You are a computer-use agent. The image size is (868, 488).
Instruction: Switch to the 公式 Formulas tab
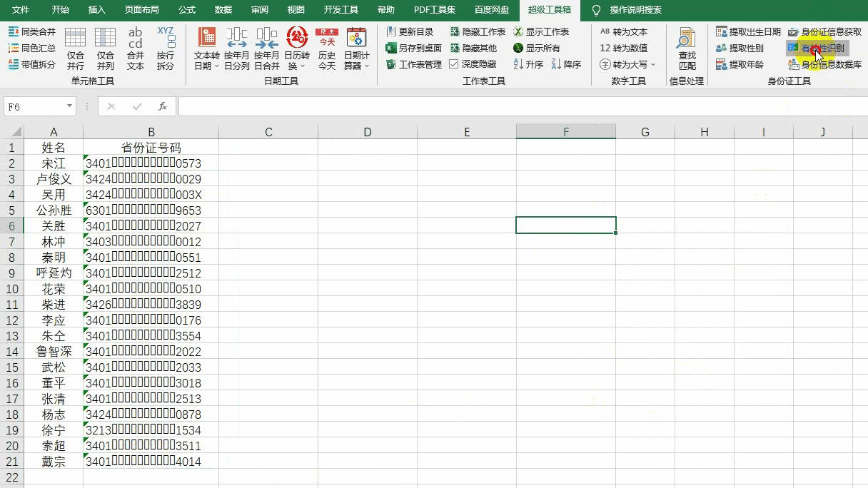pos(187,10)
